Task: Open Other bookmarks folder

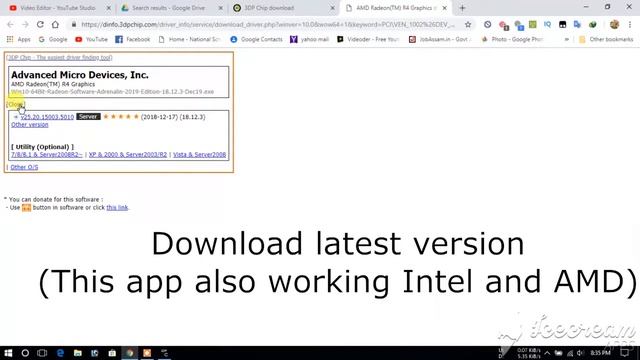Action: pyautogui.click(x=606, y=39)
